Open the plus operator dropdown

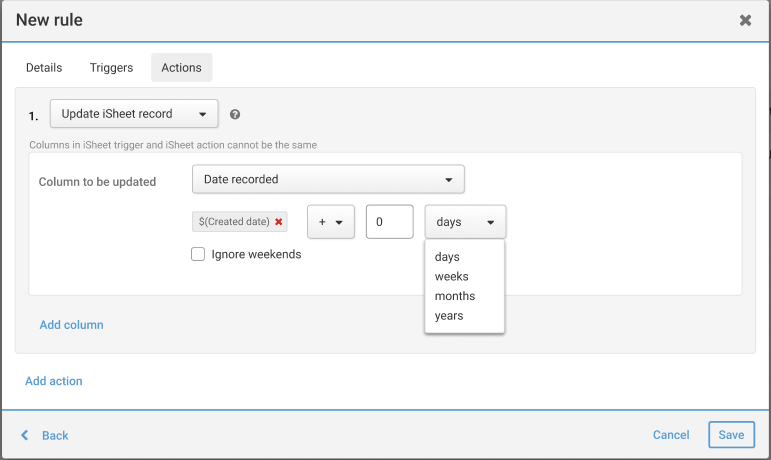coord(330,222)
